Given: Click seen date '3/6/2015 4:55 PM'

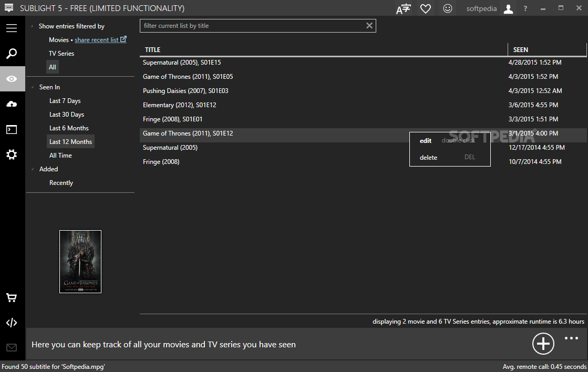Looking at the screenshot, I should [x=533, y=105].
